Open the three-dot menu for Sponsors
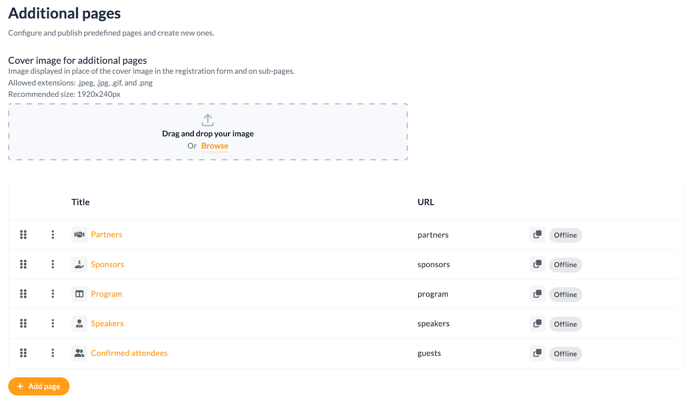Screen dimensions: 695x404 (53, 264)
